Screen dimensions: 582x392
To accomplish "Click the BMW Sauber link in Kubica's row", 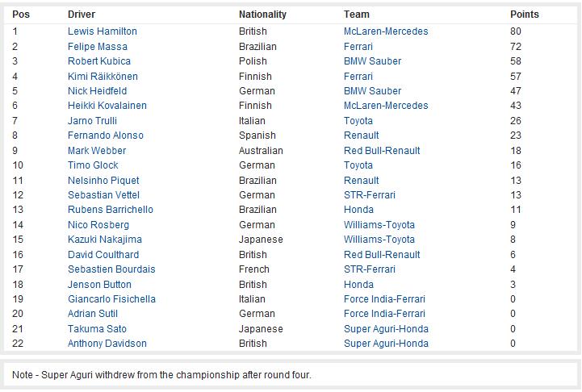I will (372, 60).
